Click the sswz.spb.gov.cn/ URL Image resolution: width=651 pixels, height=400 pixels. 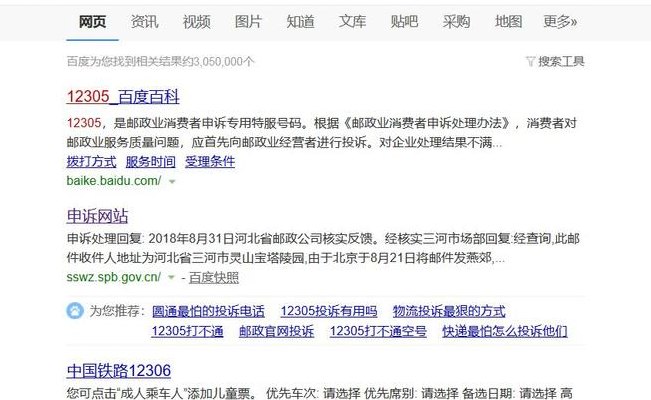point(113,277)
